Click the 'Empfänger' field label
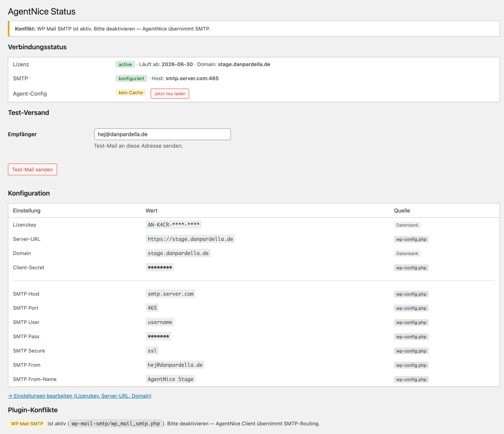This screenshot has width=504, height=434. [22, 134]
